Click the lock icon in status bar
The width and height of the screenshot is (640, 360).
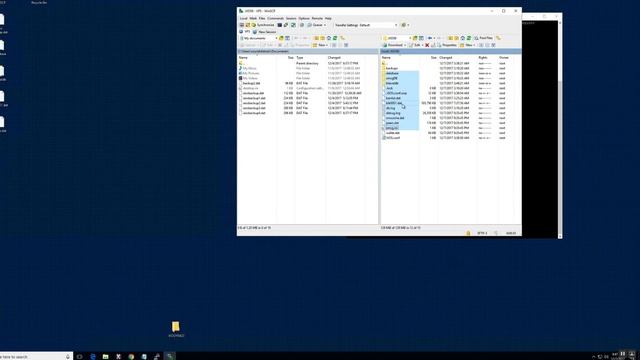(469, 233)
